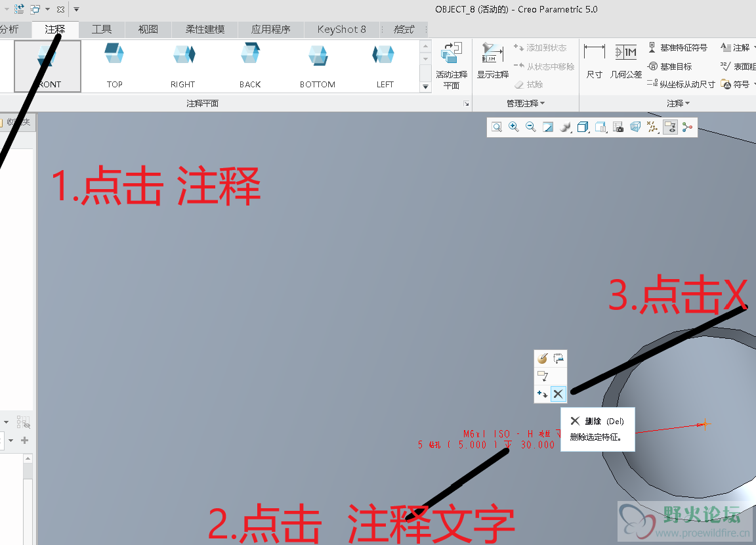Click the 尺寸 dimension tool
756x545 pixels.
click(x=594, y=61)
